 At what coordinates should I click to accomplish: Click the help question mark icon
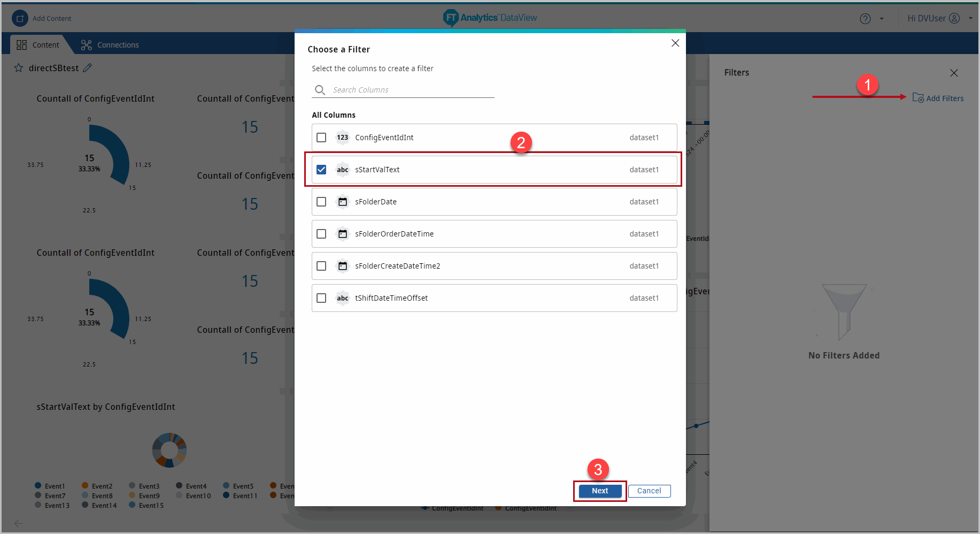point(865,19)
